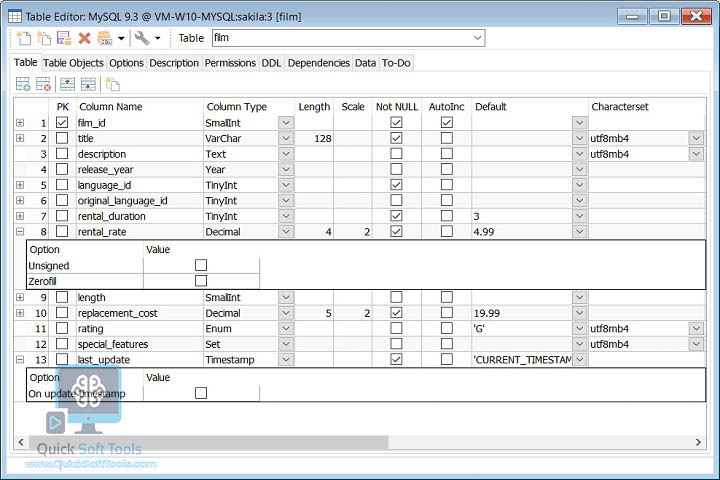Check PK box for rating column
The image size is (720, 480).
[x=62, y=328]
